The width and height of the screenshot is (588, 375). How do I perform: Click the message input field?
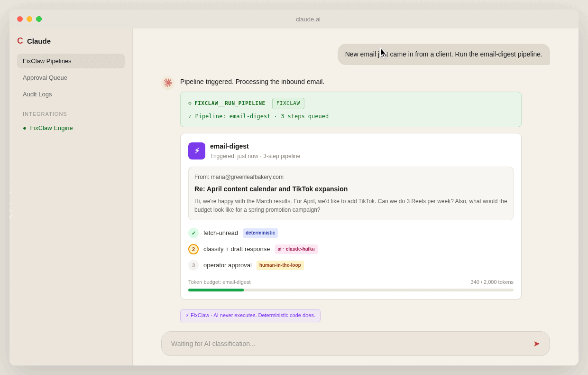pos(356,344)
